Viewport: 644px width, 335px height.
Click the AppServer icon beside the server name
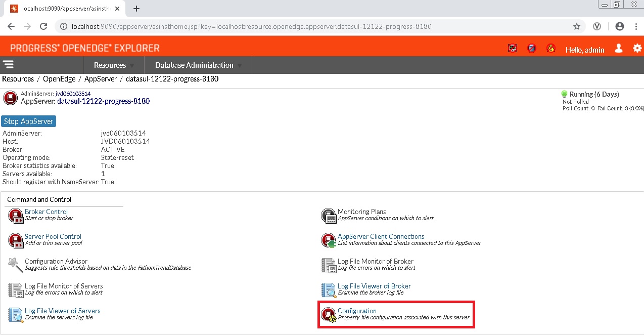[11, 98]
